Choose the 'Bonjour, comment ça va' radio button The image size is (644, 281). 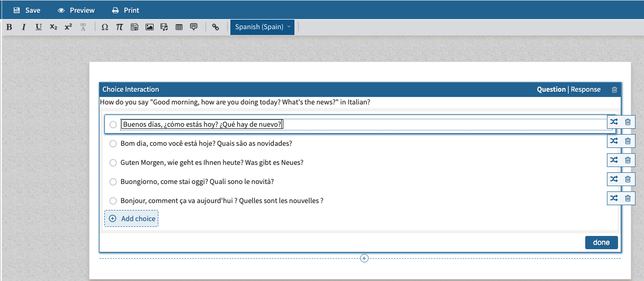113,201
